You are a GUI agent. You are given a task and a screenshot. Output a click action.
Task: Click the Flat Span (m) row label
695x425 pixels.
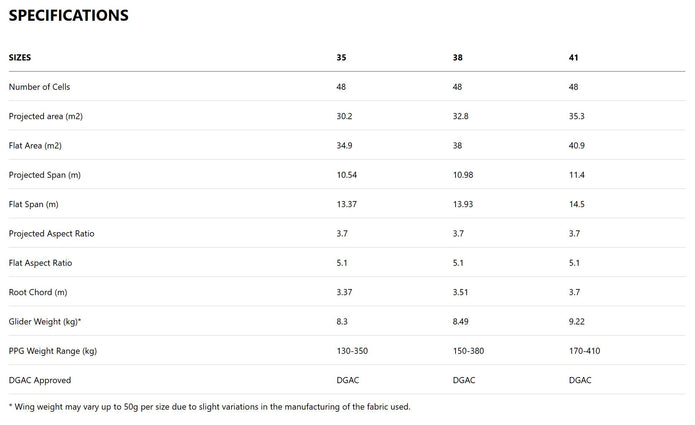coord(35,204)
